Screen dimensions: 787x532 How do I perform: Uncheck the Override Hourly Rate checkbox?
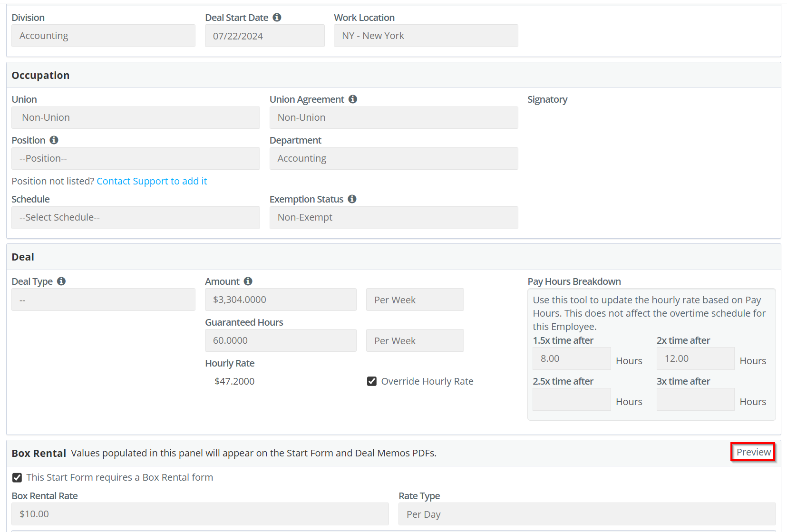point(372,381)
